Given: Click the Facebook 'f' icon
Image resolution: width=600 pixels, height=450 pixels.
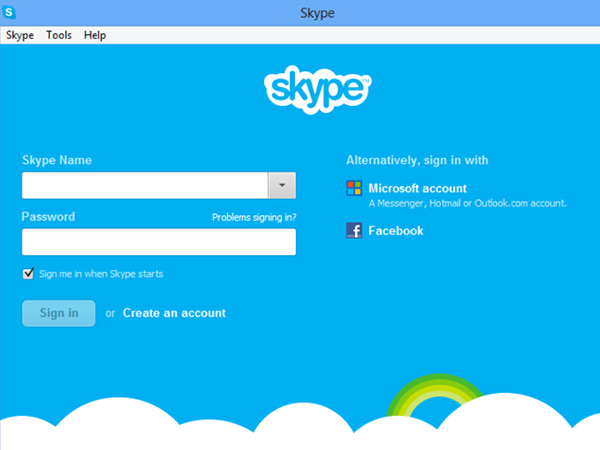Looking at the screenshot, I should [354, 231].
